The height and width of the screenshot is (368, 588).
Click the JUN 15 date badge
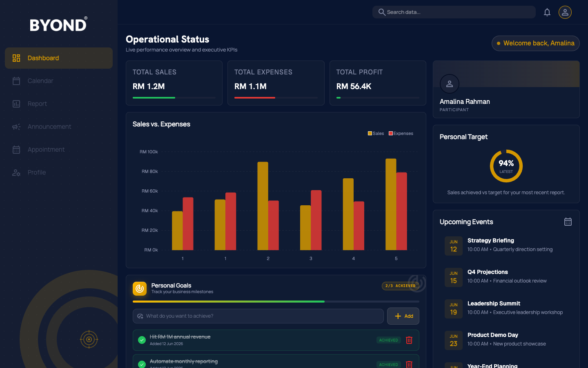point(454,277)
